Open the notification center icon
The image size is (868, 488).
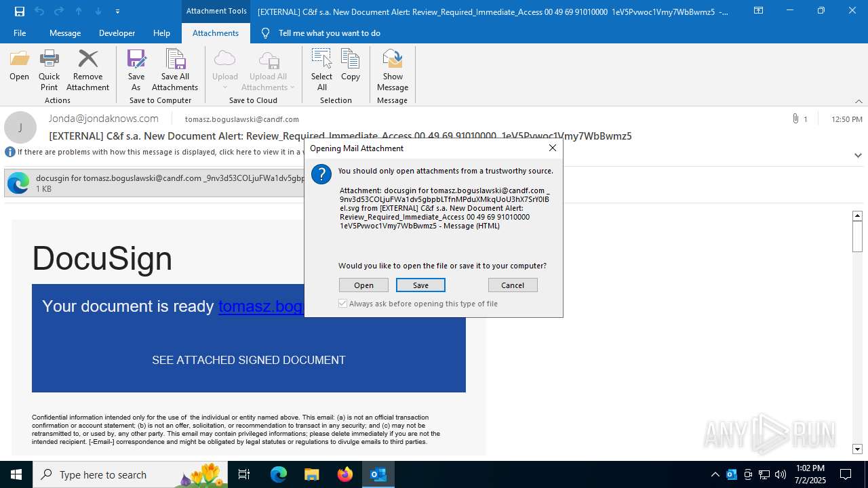tap(846, 474)
